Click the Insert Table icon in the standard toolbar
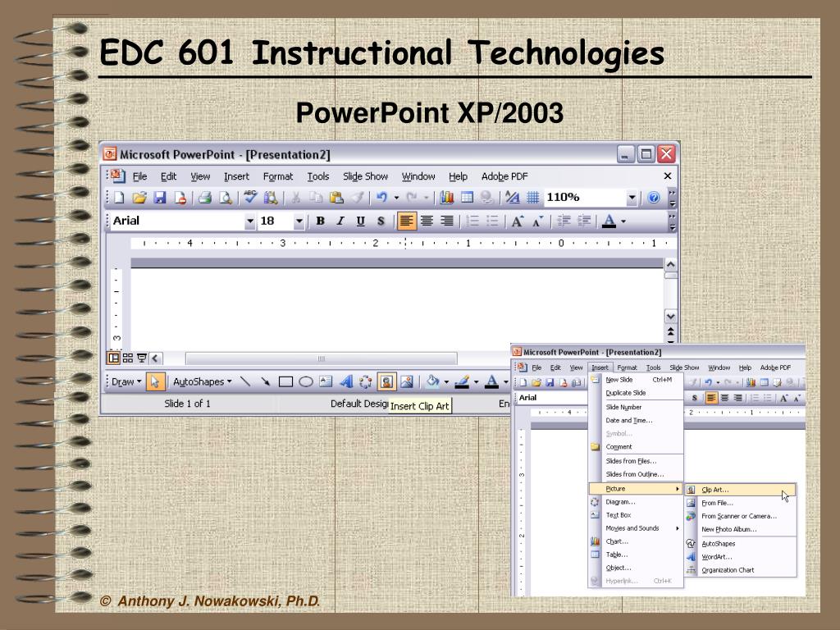This screenshot has height=630, width=840. pos(467,198)
